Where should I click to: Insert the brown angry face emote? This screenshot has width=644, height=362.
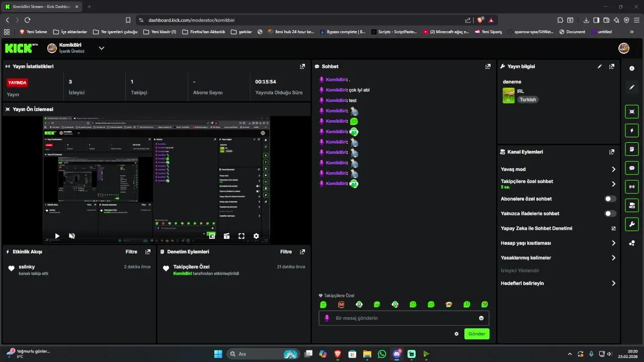click(341, 305)
